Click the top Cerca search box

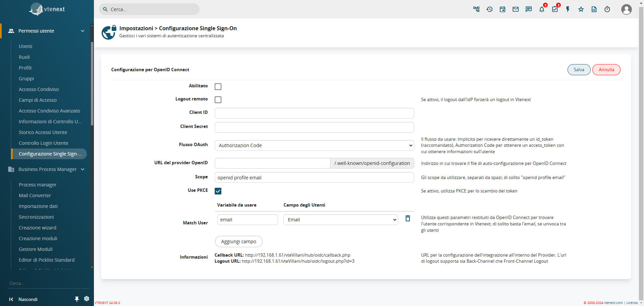(x=149, y=9)
